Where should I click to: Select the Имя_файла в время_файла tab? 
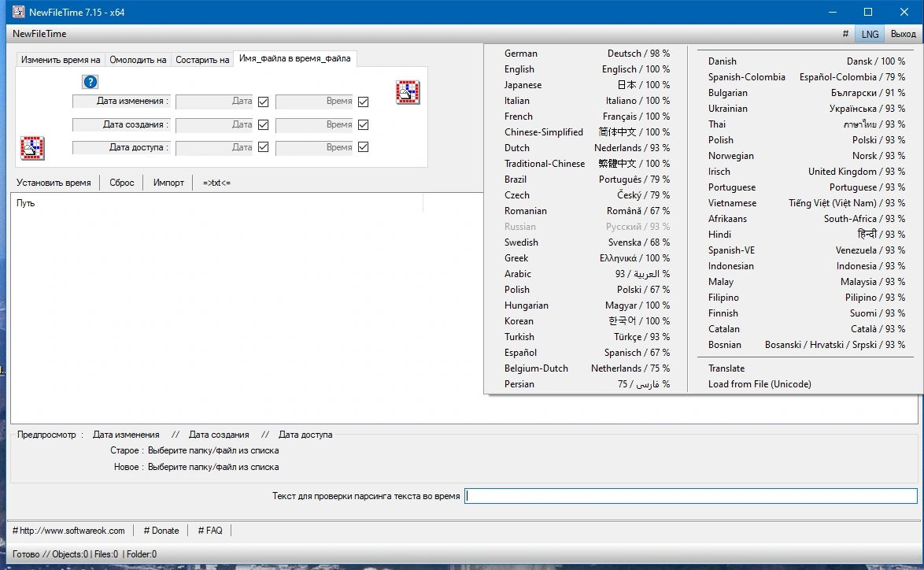click(294, 58)
